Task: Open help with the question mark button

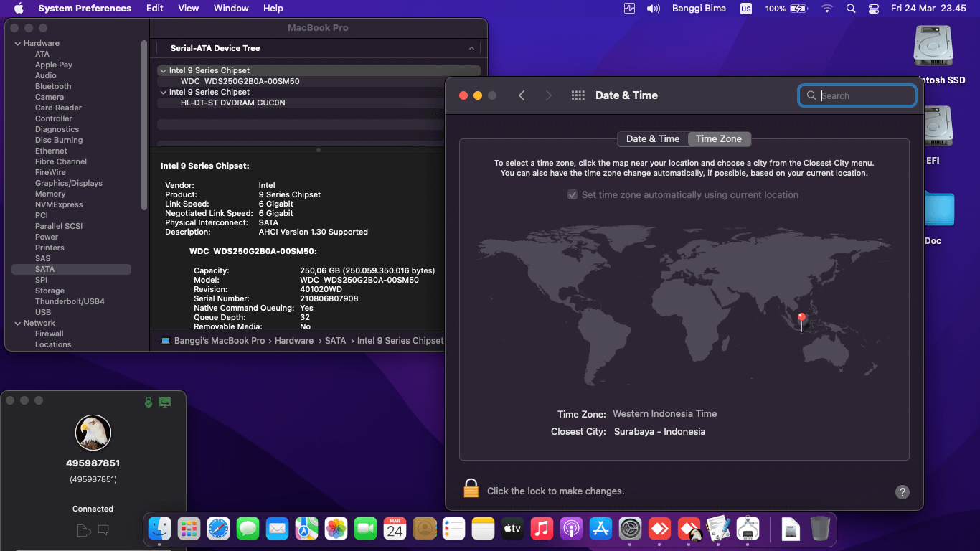Action: (903, 492)
